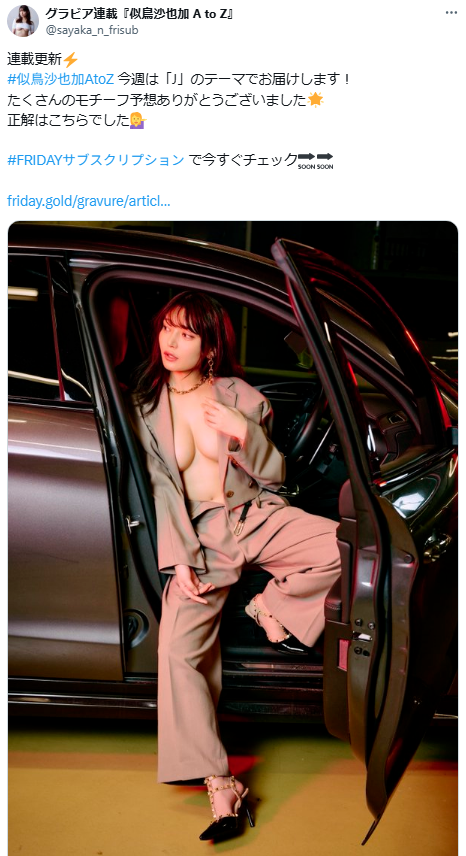Click the 正解はこちらでした text

click(x=68, y=120)
